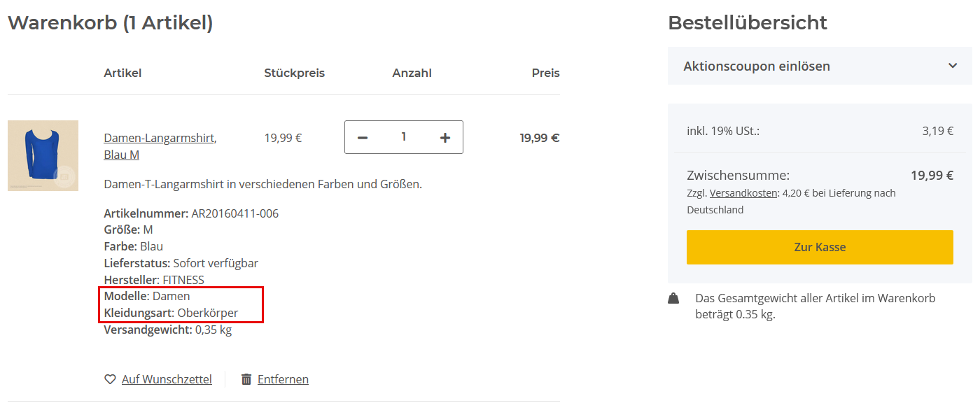Image resolution: width=980 pixels, height=410 pixels.
Task: Click the Stückpreis column header
Action: (x=294, y=73)
